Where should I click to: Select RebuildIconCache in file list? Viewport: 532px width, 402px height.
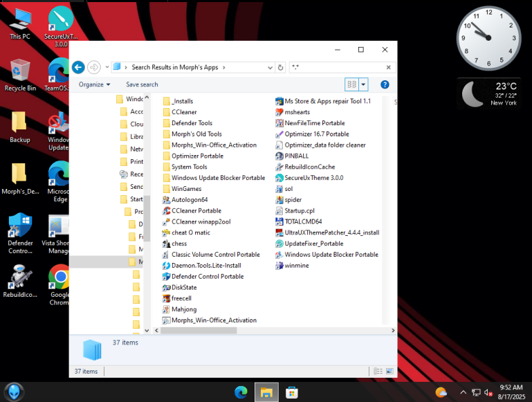305,167
